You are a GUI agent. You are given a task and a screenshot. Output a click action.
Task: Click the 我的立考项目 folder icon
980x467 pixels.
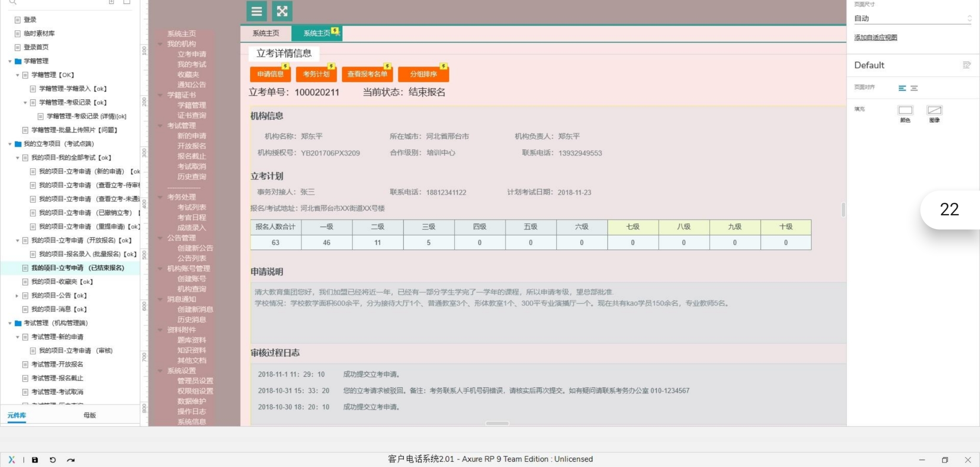(18, 144)
